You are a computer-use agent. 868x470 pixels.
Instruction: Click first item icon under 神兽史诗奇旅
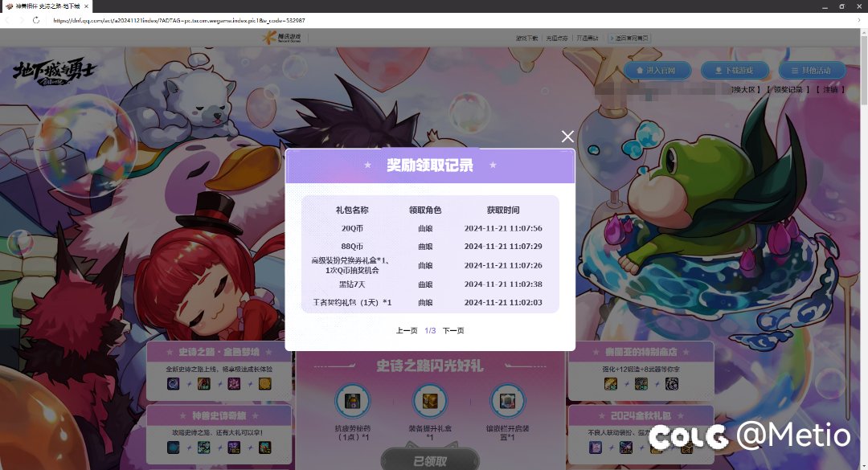click(x=174, y=448)
